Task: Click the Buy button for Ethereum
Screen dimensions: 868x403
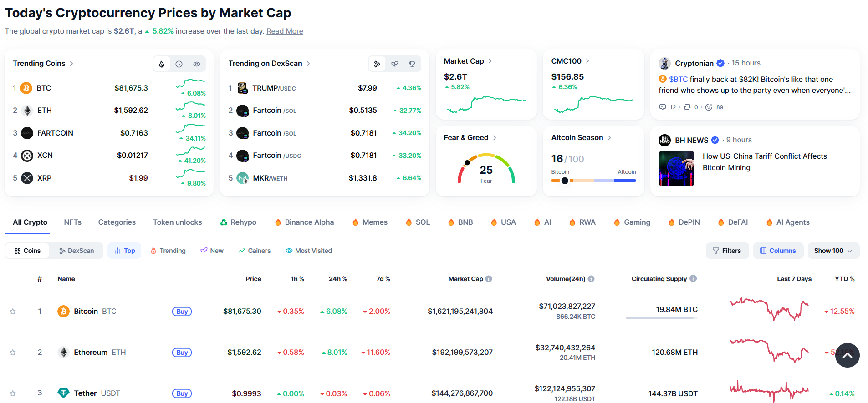Action: tap(182, 353)
